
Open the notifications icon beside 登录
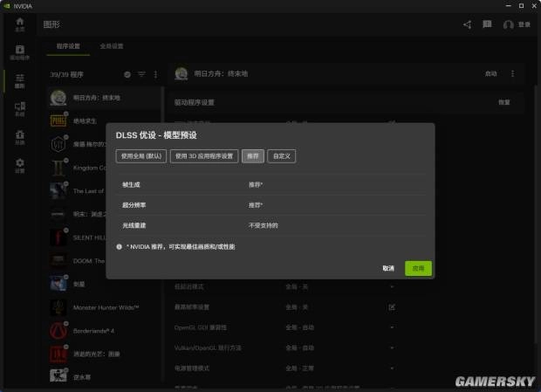click(x=487, y=24)
